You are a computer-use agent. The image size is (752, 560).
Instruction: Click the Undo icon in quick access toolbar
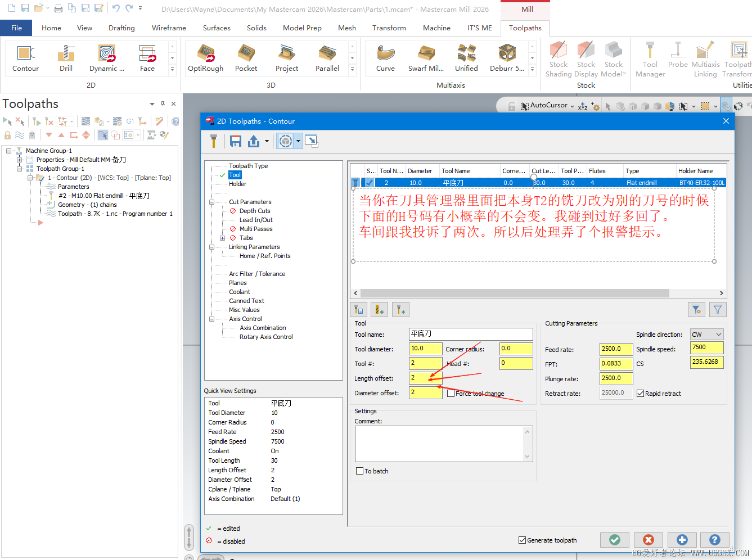(116, 8)
